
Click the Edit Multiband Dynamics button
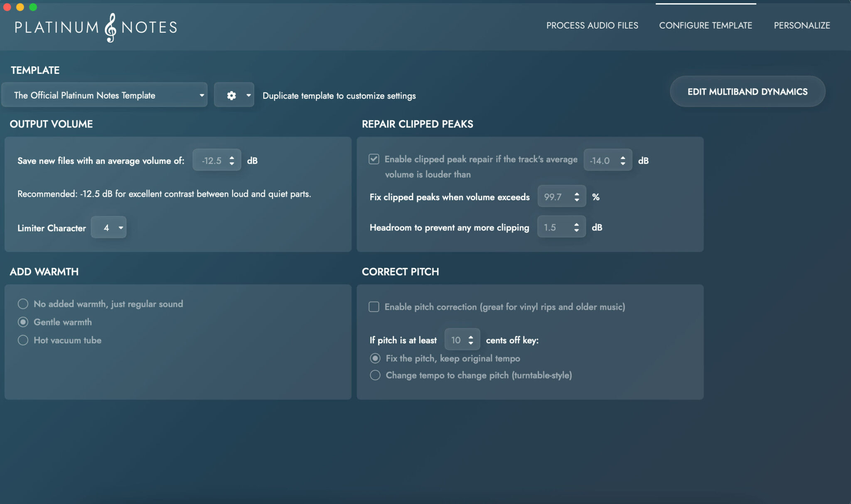point(747,92)
